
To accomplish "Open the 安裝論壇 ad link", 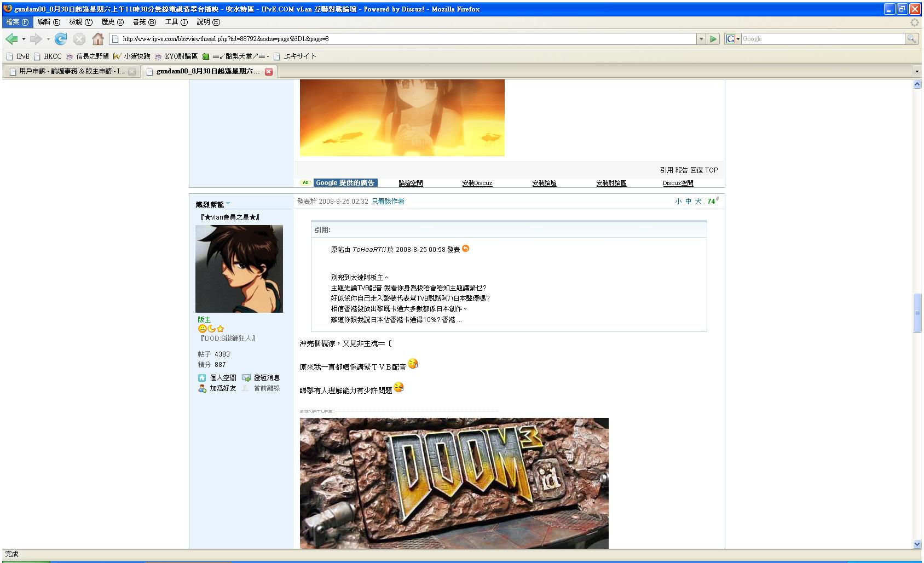I will [544, 183].
